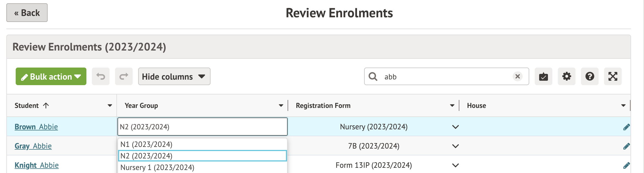This screenshot has width=644, height=173.
Task: Click the calendar checkmark icon
Action: pyautogui.click(x=543, y=76)
